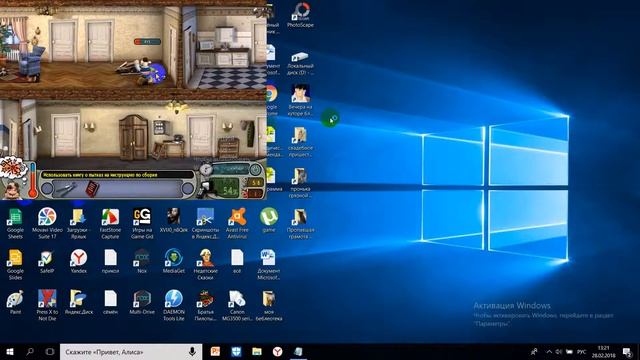Focus the Алиса voice search field
Image resolution: width=640 pixels, height=360 pixels.
[x=131, y=351]
